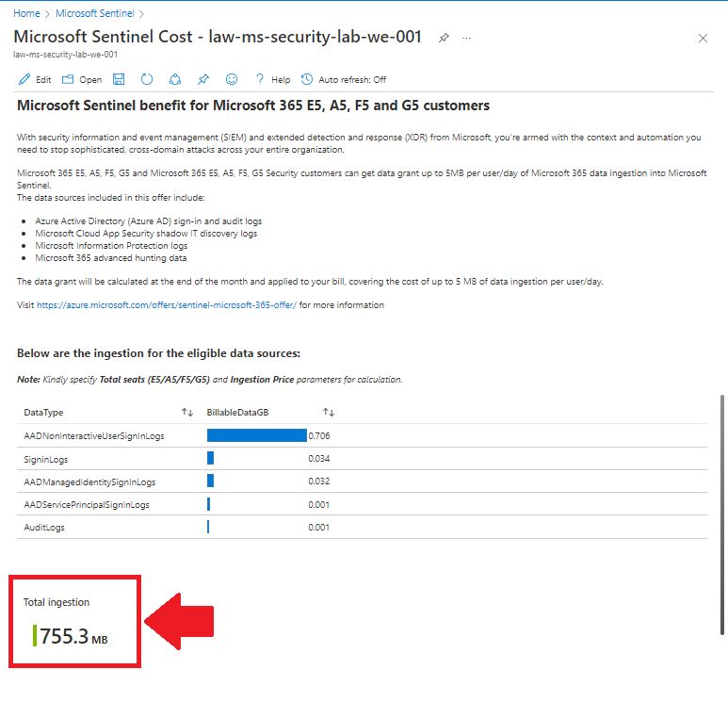The height and width of the screenshot is (702, 728).
Task: Click the Edit pencil icon
Action: (x=24, y=79)
